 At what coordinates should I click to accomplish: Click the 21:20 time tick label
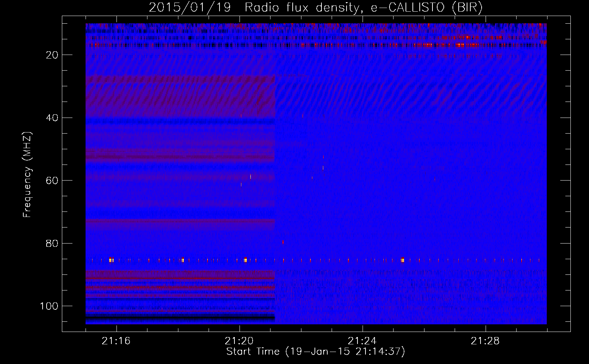(239, 341)
